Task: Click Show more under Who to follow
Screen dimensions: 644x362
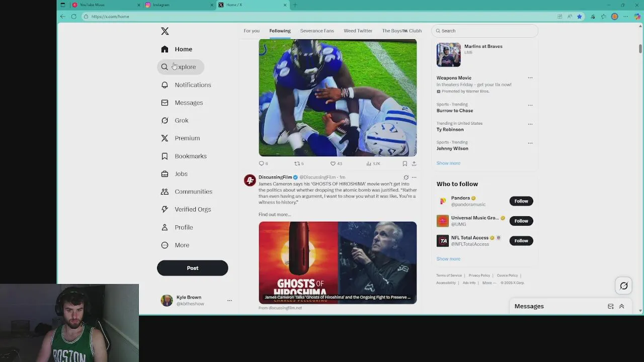Action: point(448,259)
